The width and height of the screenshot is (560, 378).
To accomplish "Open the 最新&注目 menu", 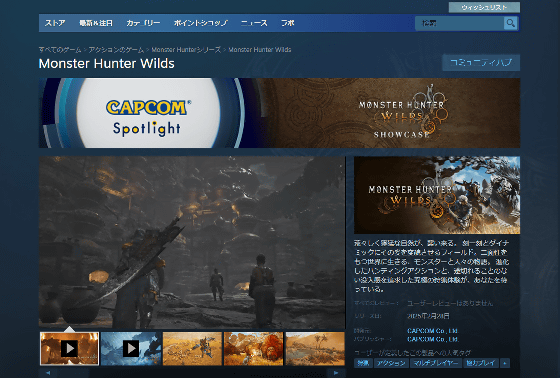I will point(96,23).
